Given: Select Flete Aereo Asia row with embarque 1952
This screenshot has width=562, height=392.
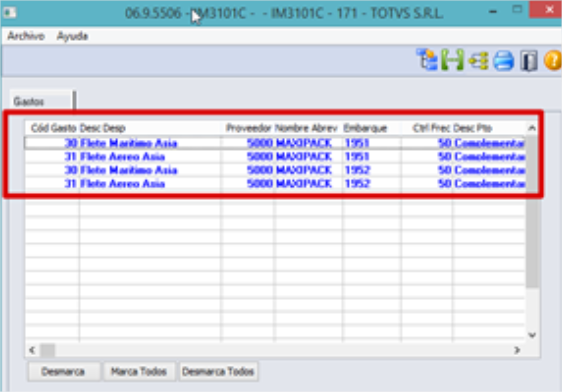Looking at the screenshot, I should click(x=275, y=183).
